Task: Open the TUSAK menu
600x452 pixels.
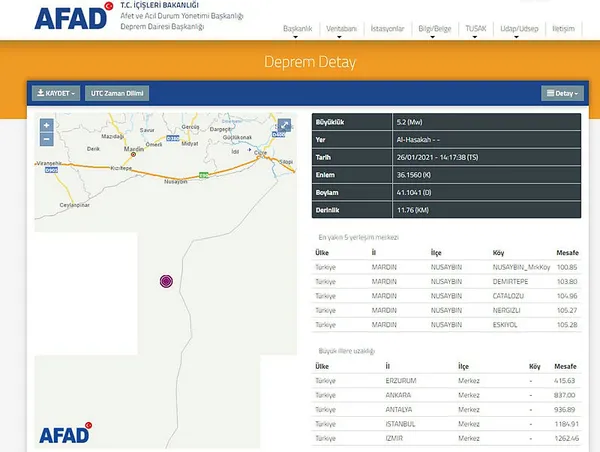Action: pos(475,29)
